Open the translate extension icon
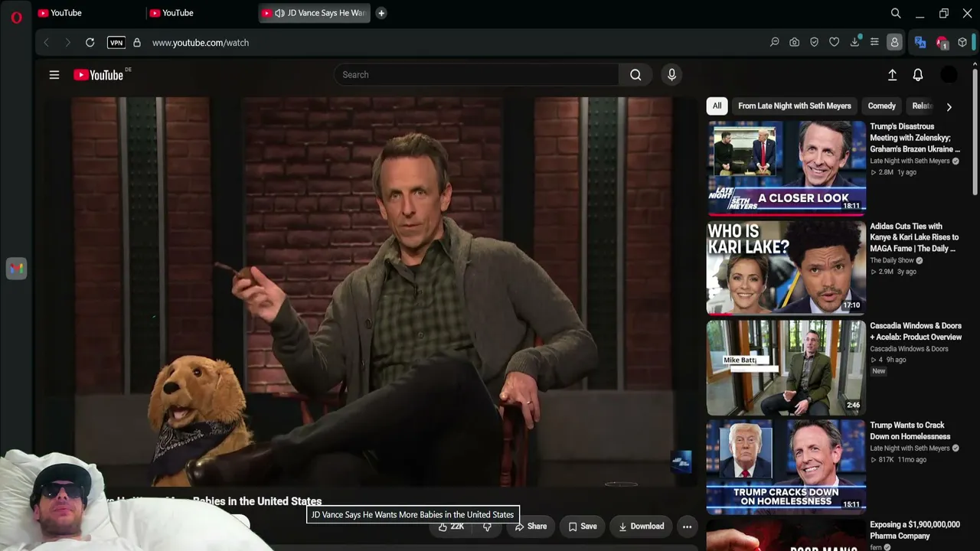This screenshot has width=980, height=551. point(920,43)
